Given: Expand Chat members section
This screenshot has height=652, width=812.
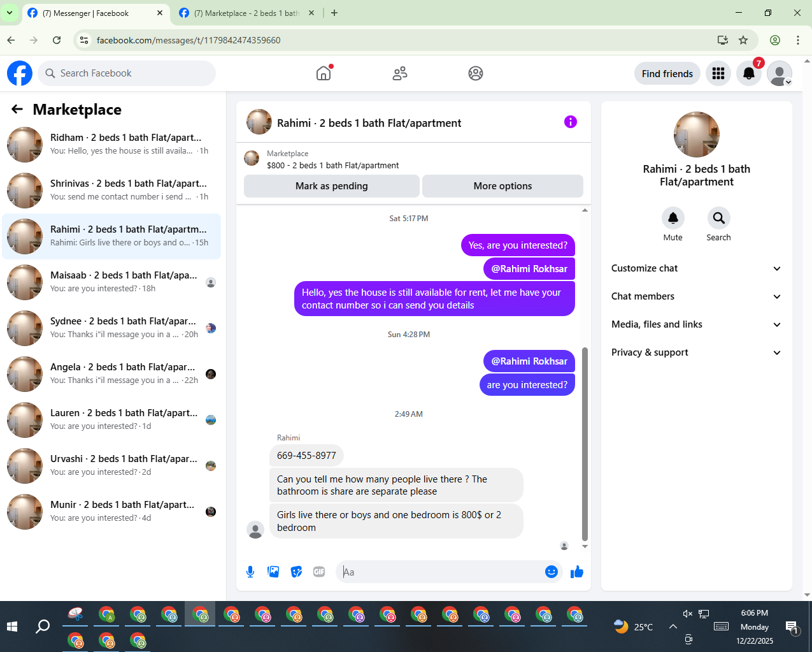Looking at the screenshot, I should pyautogui.click(x=697, y=296).
